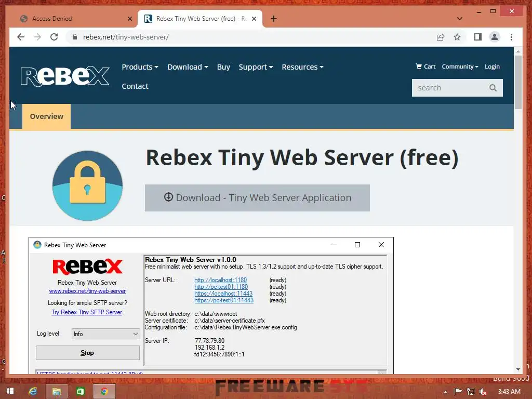Reload the rebex.net page
The image size is (532, 399).
[x=54, y=37]
